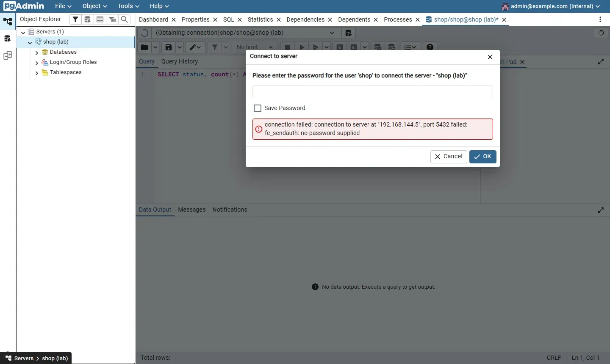The height and width of the screenshot is (364, 610).
Task: Open the Query Tool from the left sidebar rail
Action: click(7, 39)
